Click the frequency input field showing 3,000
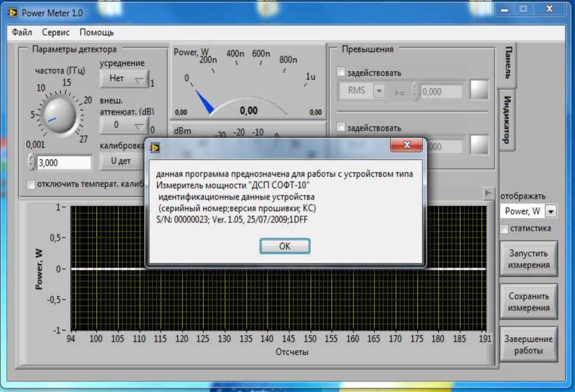 [x=64, y=162]
